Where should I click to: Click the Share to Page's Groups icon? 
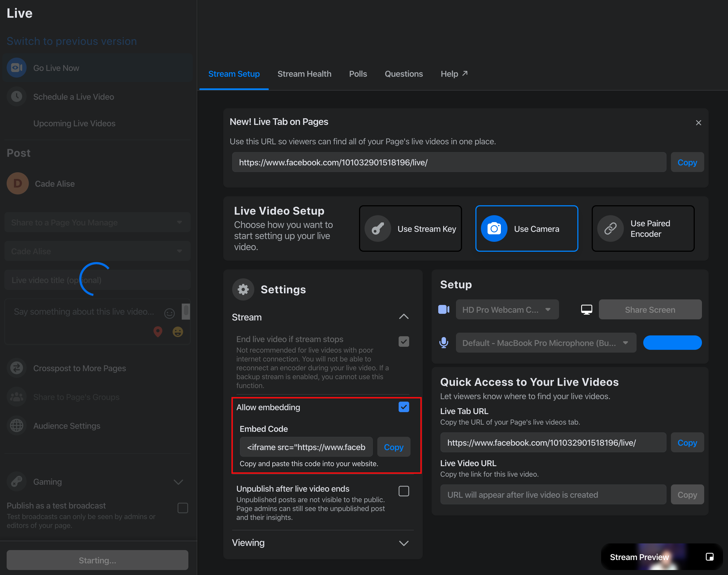click(x=17, y=397)
